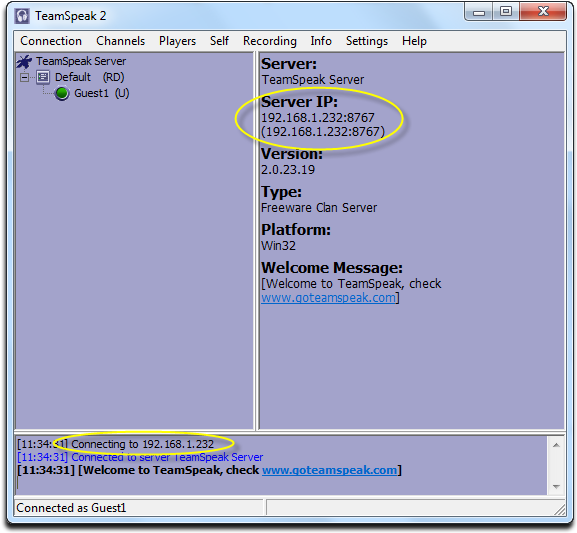The width and height of the screenshot is (577, 533).
Task: Collapse the Default channel tree node
Action: tap(24, 77)
